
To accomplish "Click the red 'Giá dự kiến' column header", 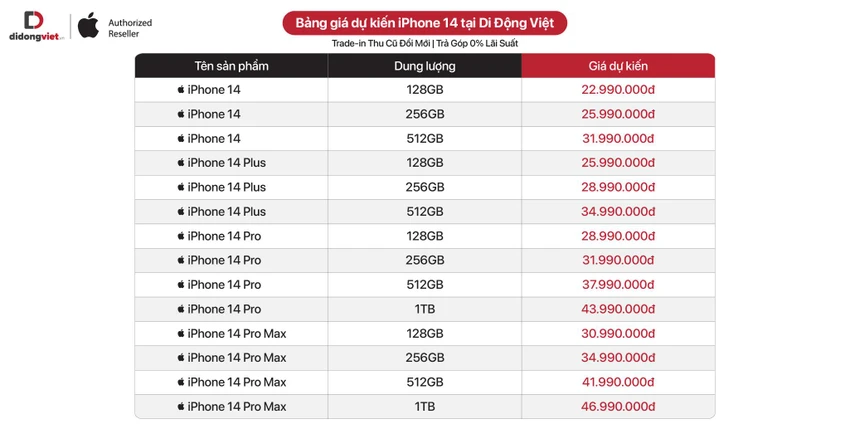I will pyautogui.click(x=618, y=66).
